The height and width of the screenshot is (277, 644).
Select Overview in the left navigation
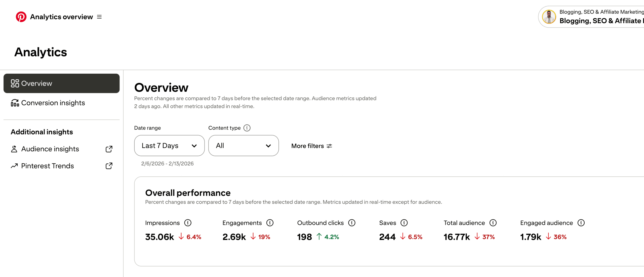click(x=36, y=83)
